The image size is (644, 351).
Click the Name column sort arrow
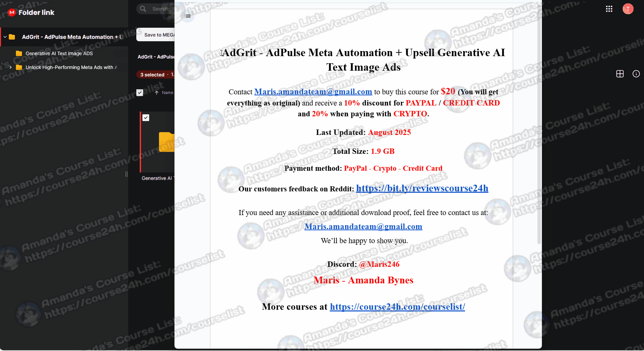(157, 93)
